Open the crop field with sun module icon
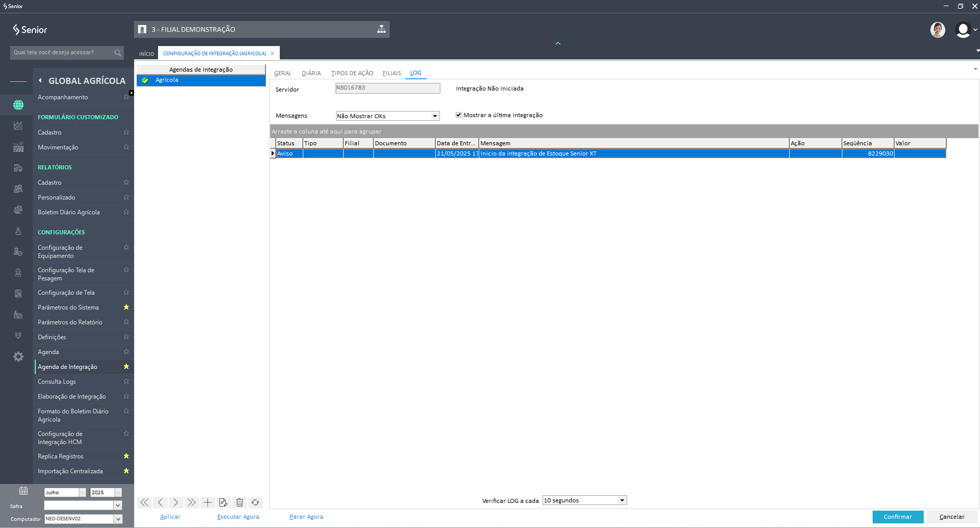The image size is (980, 528). (x=18, y=147)
